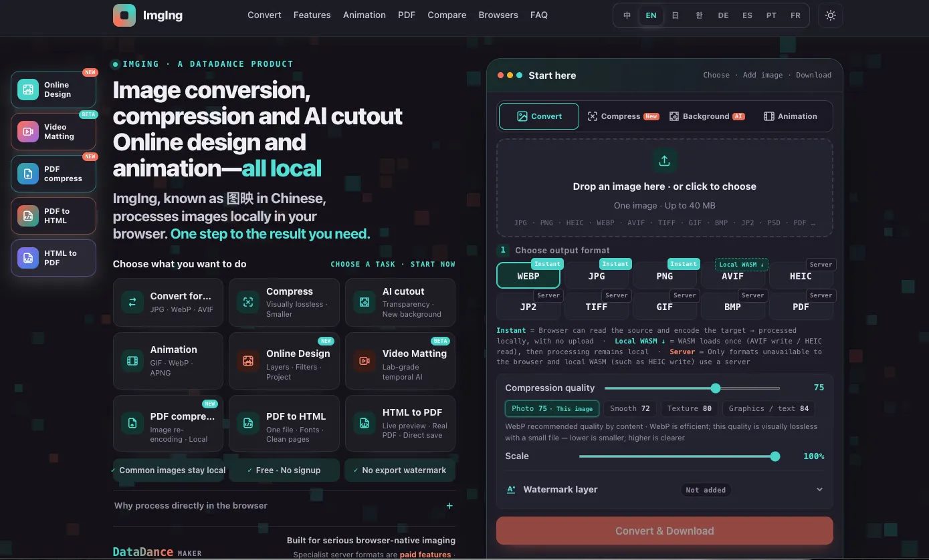
Task: Expand 'Why process directly in the browser'
Action: tap(284, 506)
